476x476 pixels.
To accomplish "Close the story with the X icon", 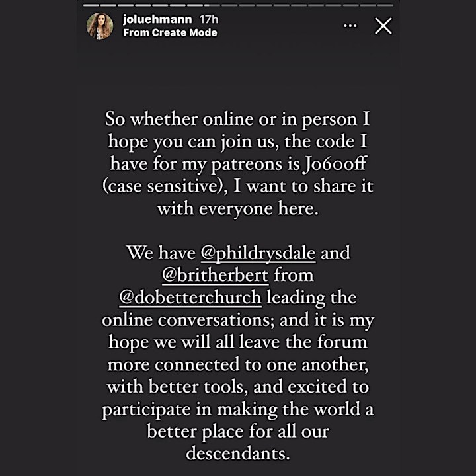I will (383, 26).
